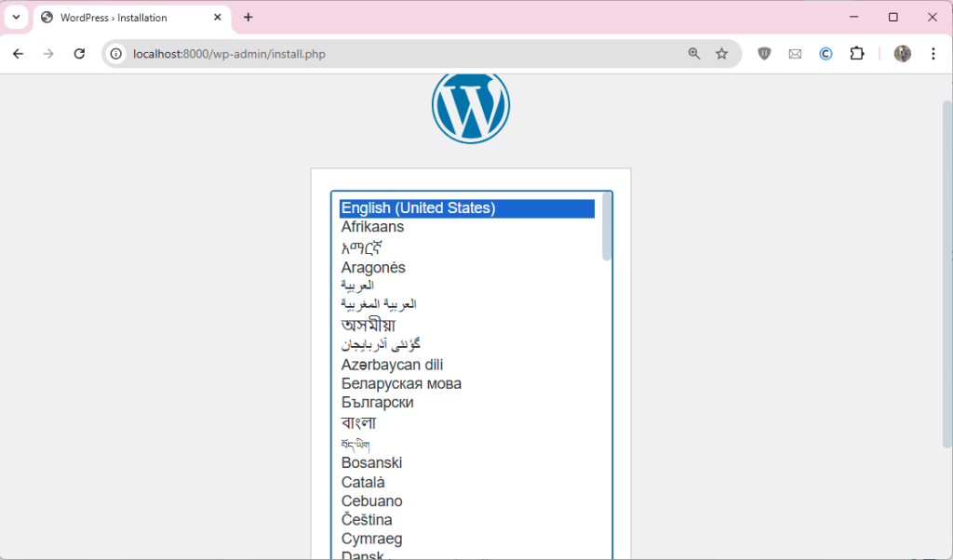The height and width of the screenshot is (560, 953).
Task: Click the back navigation arrow
Action: click(x=19, y=54)
